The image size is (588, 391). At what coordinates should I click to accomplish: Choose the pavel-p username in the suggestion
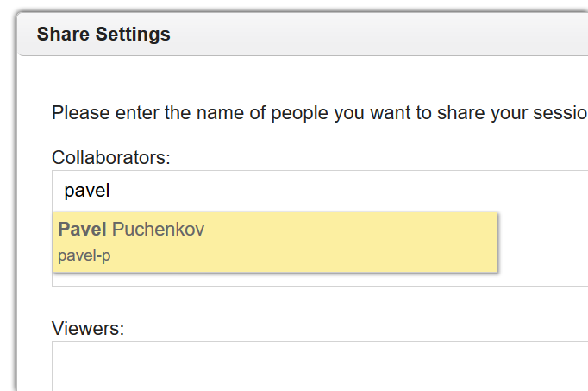click(84, 255)
